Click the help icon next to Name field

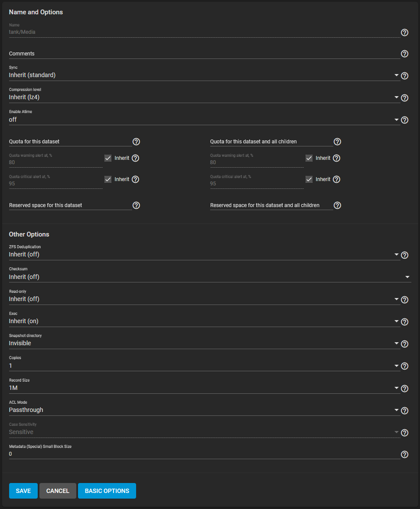coord(404,32)
